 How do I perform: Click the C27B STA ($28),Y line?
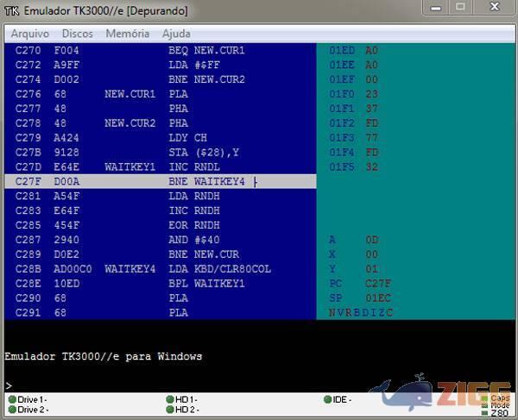(161, 153)
